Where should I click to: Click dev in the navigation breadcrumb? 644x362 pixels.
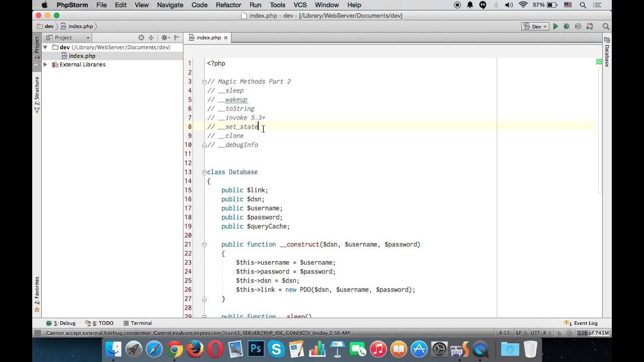(45, 26)
